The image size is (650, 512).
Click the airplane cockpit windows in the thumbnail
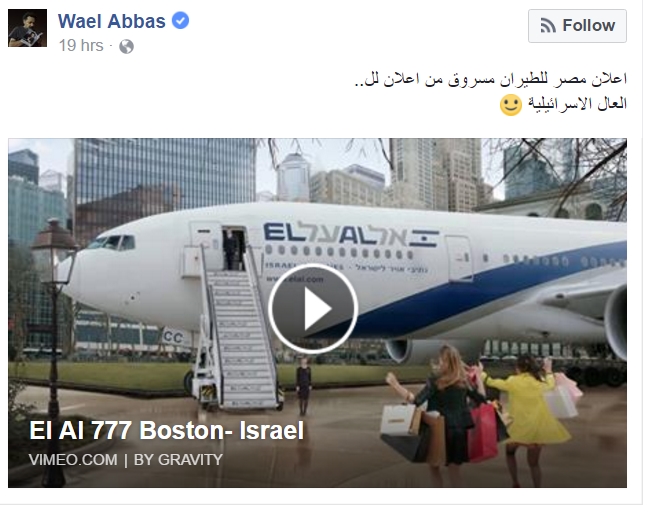pos(112,242)
